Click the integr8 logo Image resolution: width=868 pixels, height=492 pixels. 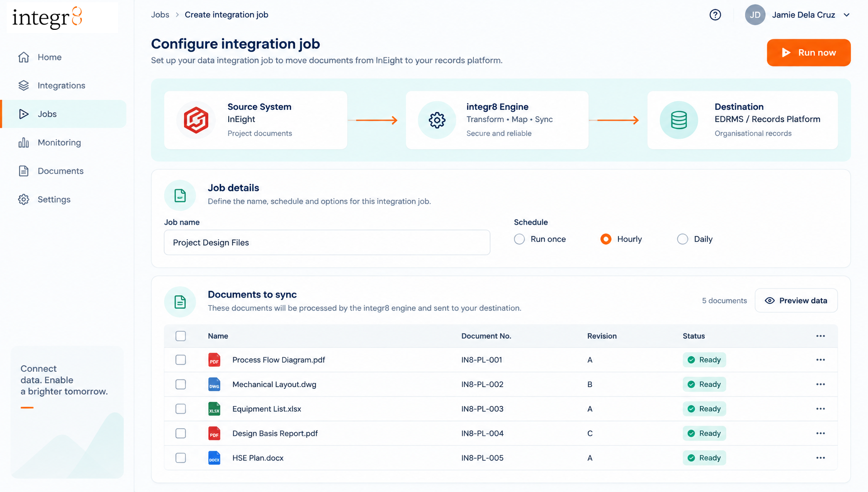point(47,18)
